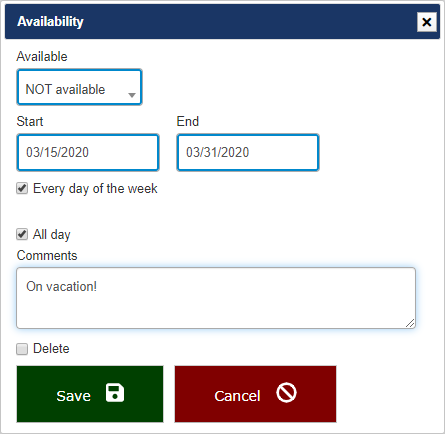
Task: Click the 'Comments' field label
Action: tap(47, 256)
